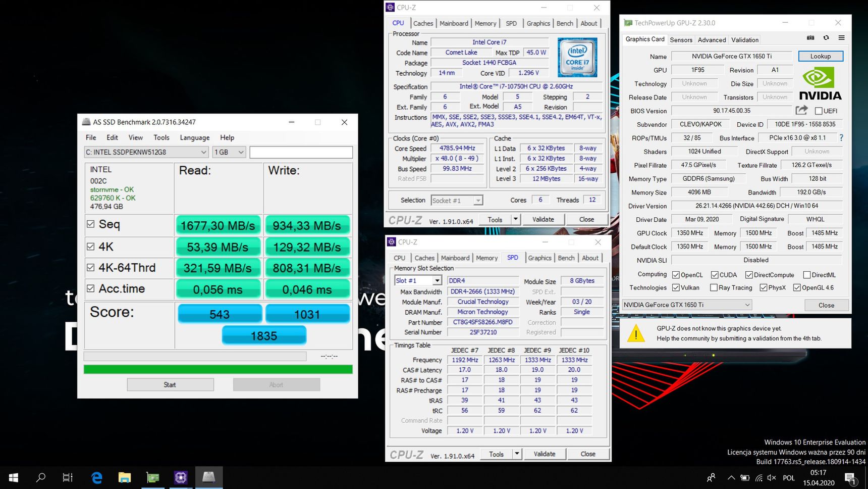Click empty text field beside 1 GB

(301, 152)
